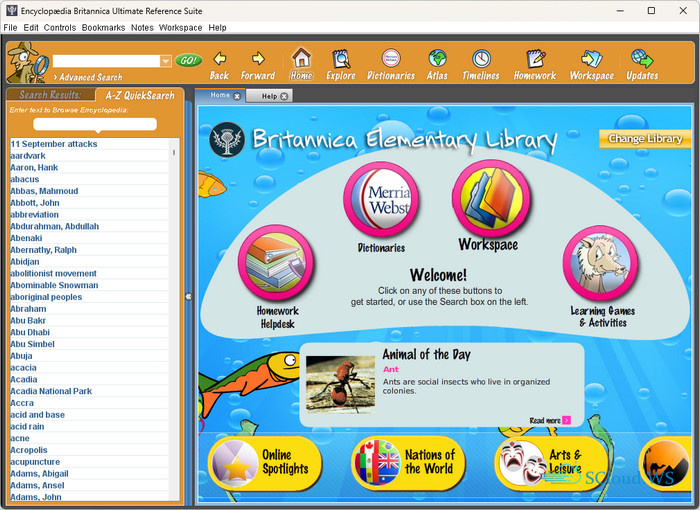700x510 pixels.
Task: Open Advanced Search options
Action: click(x=90, y=77)
